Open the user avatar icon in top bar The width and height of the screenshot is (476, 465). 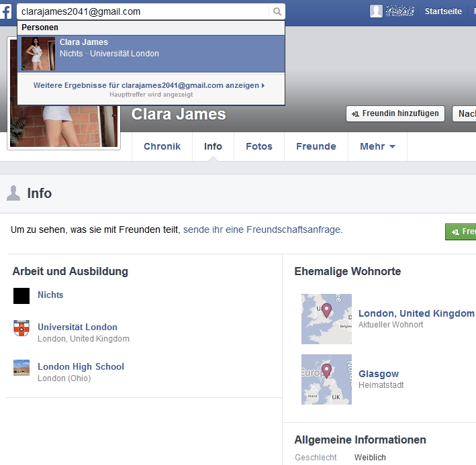click(x=376, y=11)
